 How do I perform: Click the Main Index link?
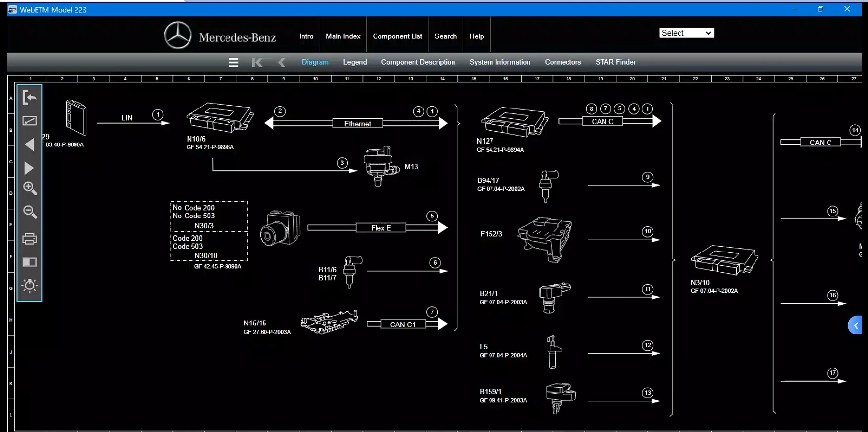pyautogui.click(x=343, y=36)
